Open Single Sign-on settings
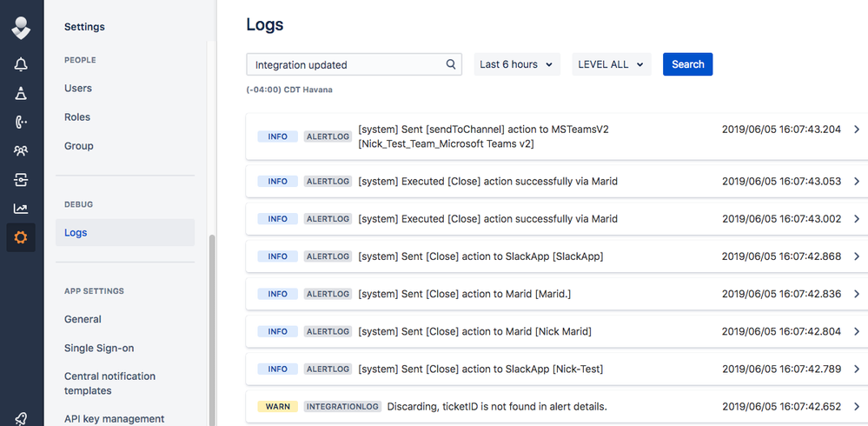The width and height of the screenshot is (868, 426). 99,348
